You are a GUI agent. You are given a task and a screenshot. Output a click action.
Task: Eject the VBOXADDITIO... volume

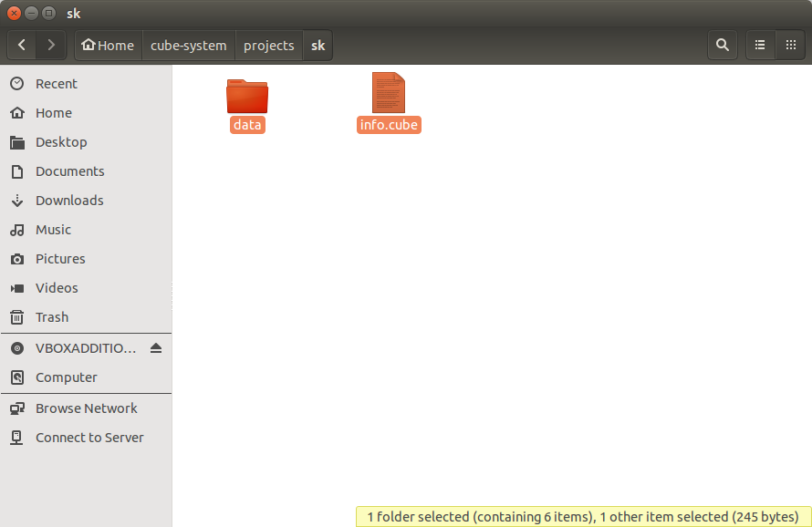tap(156, 348)
